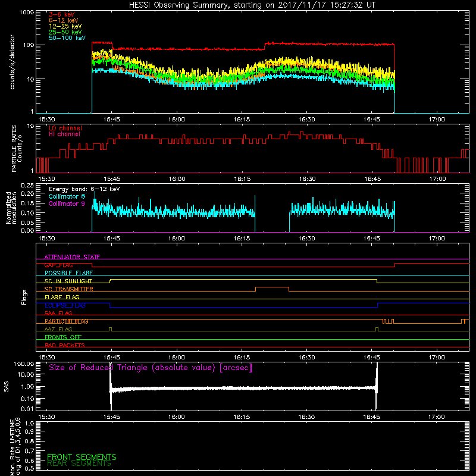Select the 25-50 keV legend label
Image resolution: width=476 pixels, height=476 pixels.
(65, 32)
